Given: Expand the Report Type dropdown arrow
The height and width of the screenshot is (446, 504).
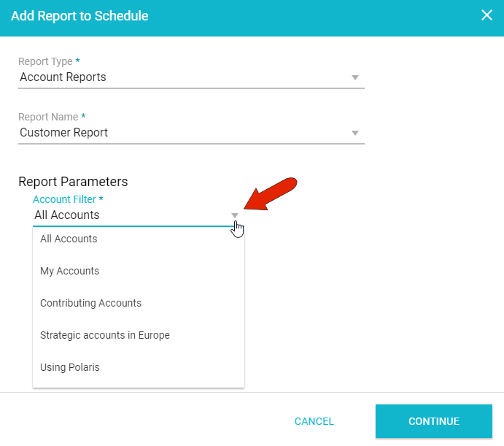Looking at the screenshot, I should click(x=355, y=77).
